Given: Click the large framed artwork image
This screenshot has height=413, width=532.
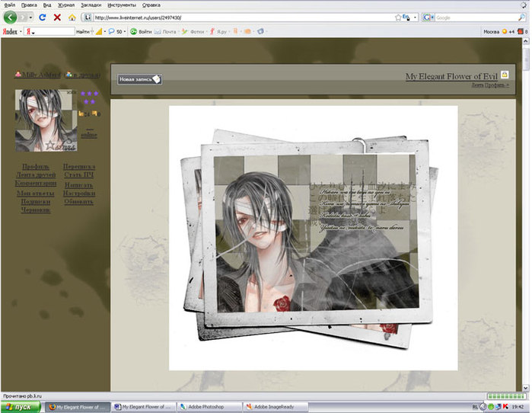Looking at the screenshot, I should 313,238.
